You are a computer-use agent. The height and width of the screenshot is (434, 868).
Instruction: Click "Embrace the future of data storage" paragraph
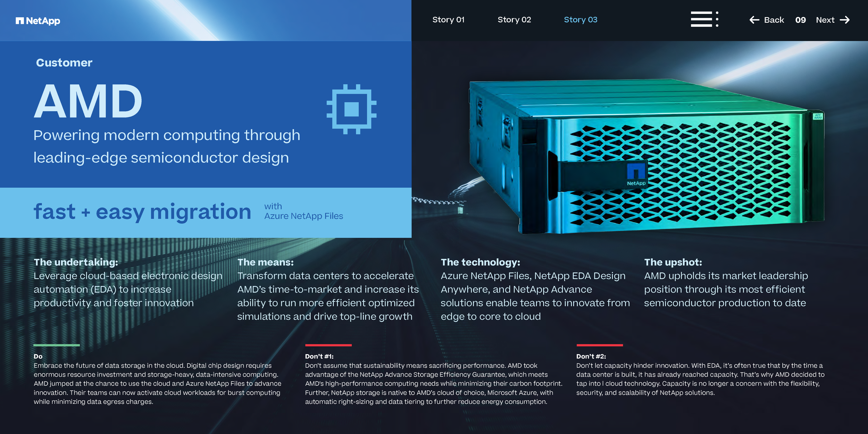tap(158, 383)
